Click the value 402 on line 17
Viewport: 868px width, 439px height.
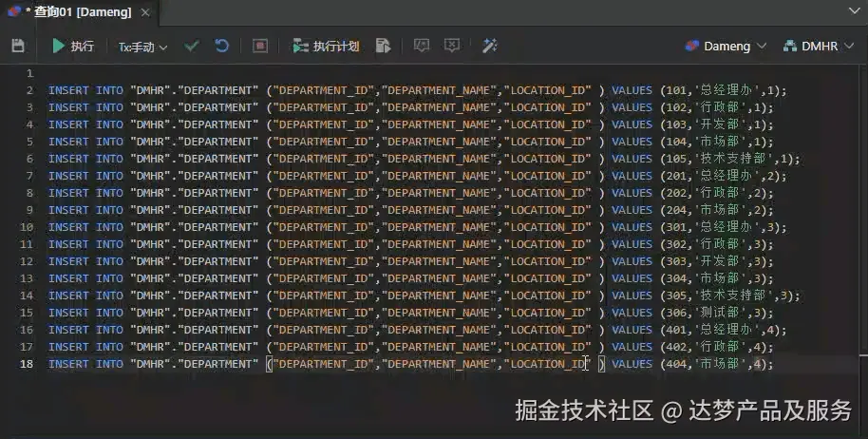(676, 347)
